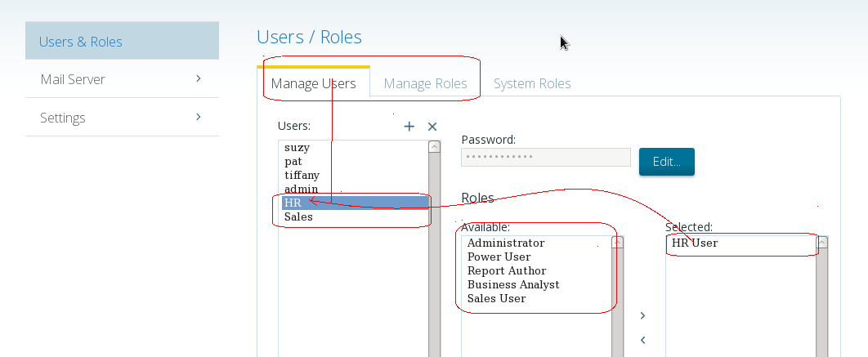
Task: Select user suzy in Users list
Action: tap(297, 148)
